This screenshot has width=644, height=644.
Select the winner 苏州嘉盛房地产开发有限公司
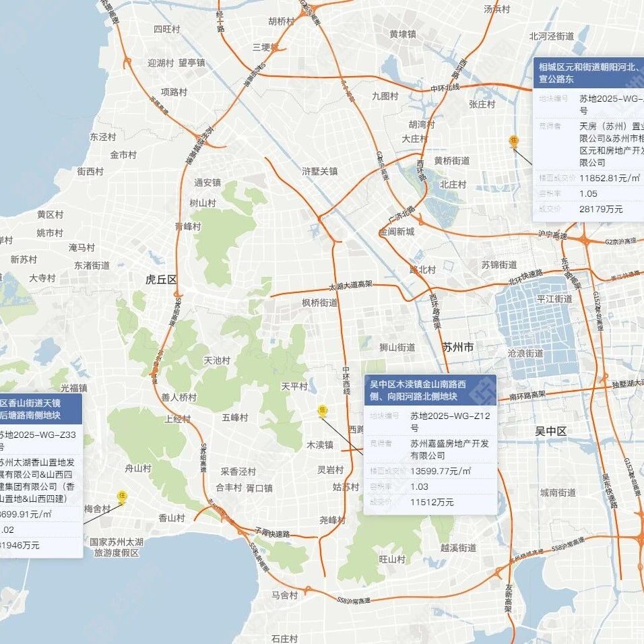[449, 449]
